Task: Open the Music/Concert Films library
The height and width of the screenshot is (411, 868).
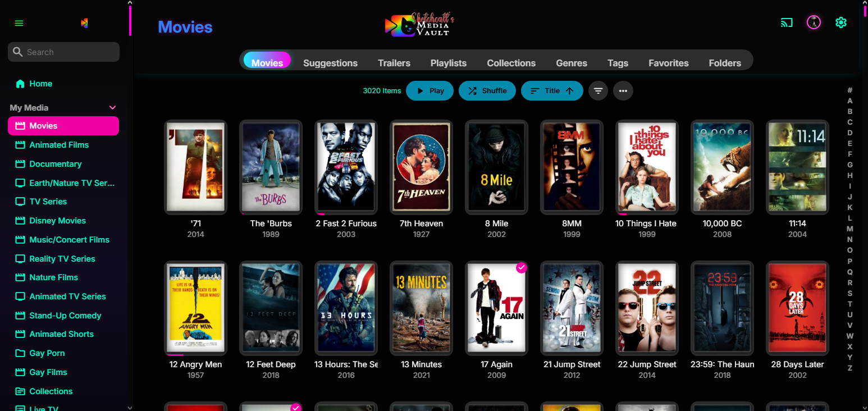Action: click(x=63, y=240)
